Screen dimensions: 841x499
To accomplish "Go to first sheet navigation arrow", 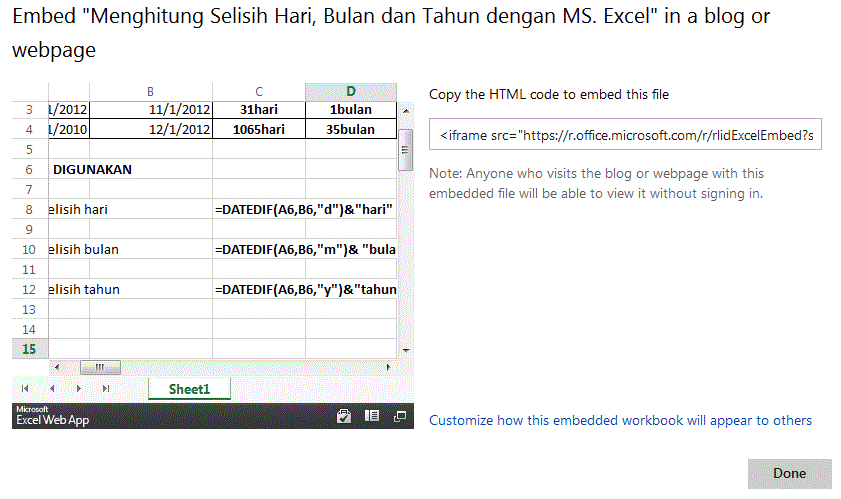I will click(x=25, y=388).
